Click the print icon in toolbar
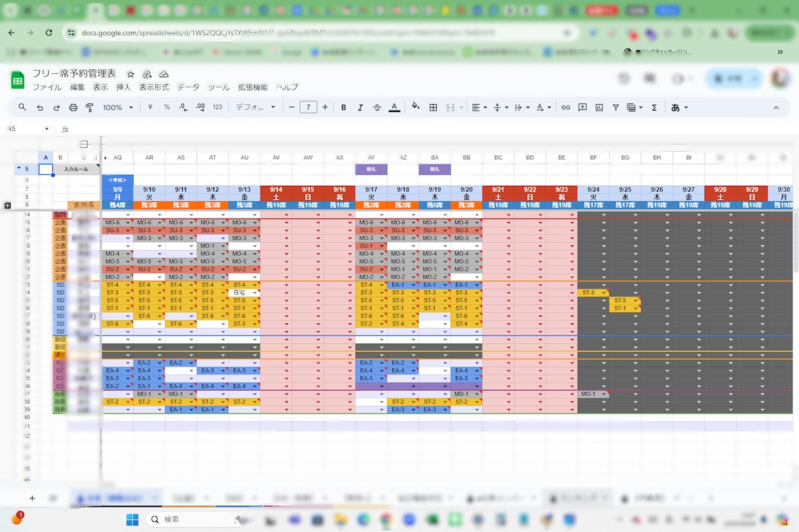The width and height of the screenshot is (799, 532). (73, 107)
